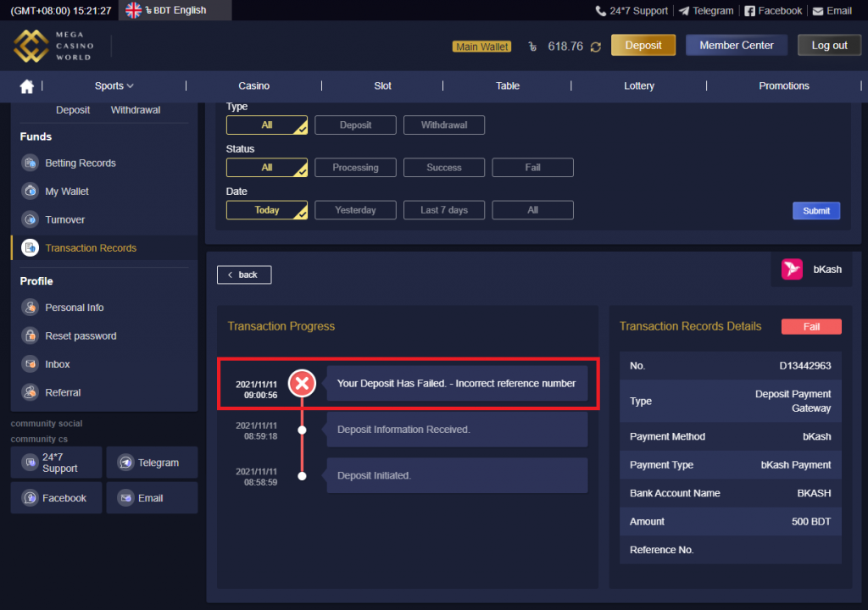
Task: Click the Deposit Information Received timeline dot
Action: 302,430
